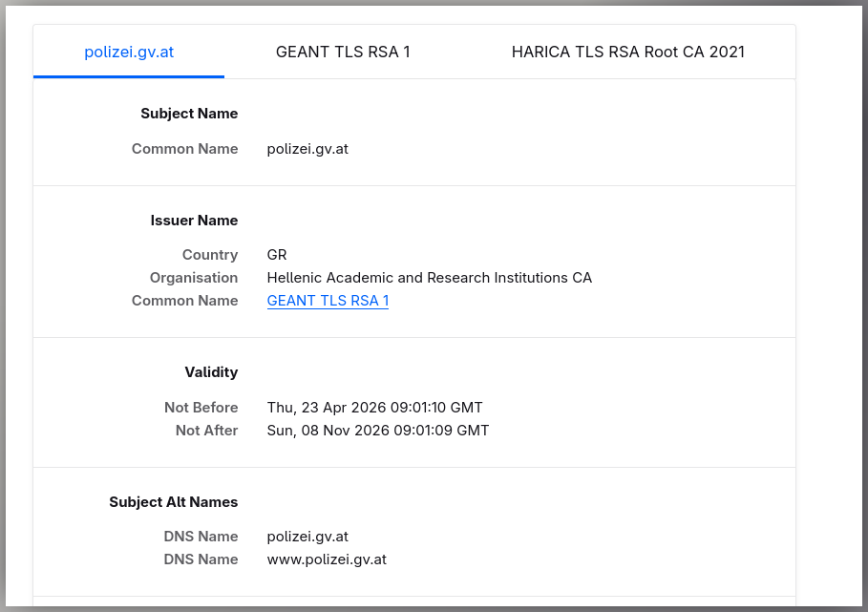Click the Not After date value
The image size is (868, 612).
point(377,430)
